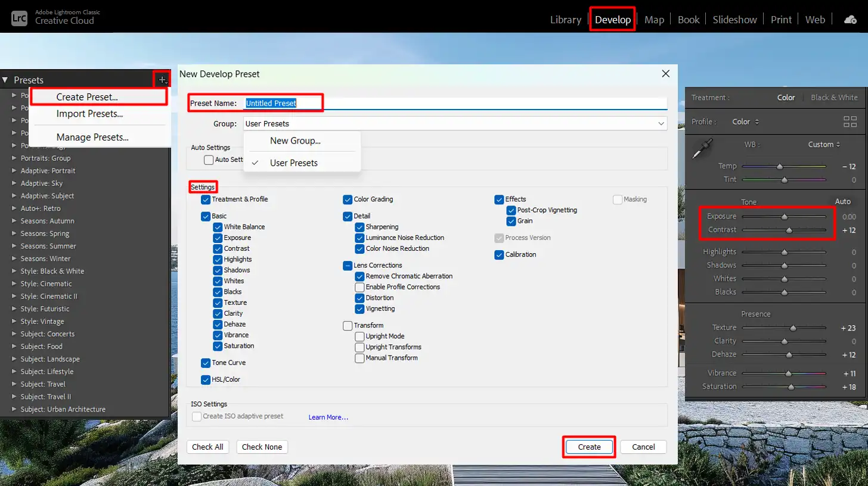This screenshot has height=486, width=868.
Task: Click the Texture slider handle
Action: click(793, 328)
